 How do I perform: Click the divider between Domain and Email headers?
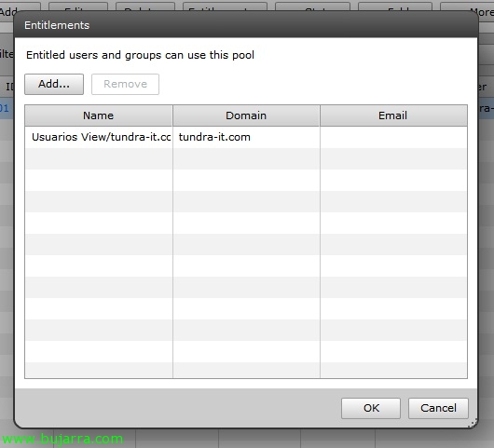[x=320, y=115]
